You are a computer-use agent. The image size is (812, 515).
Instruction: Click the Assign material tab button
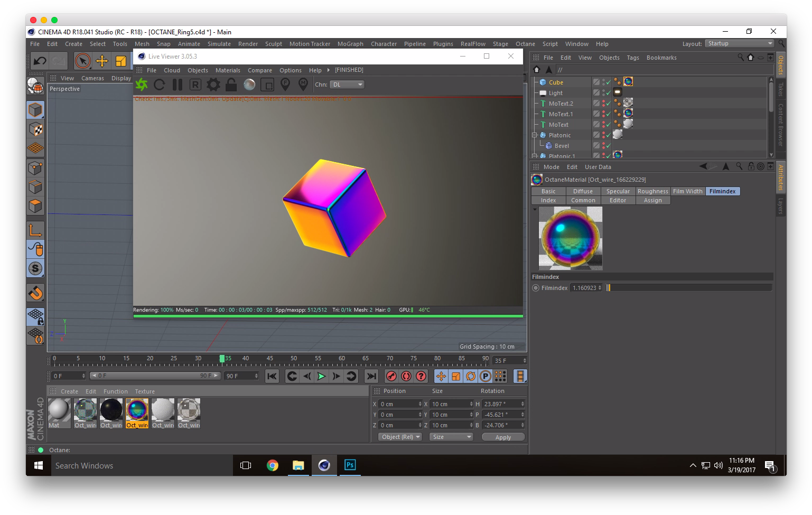pos(652,200)
